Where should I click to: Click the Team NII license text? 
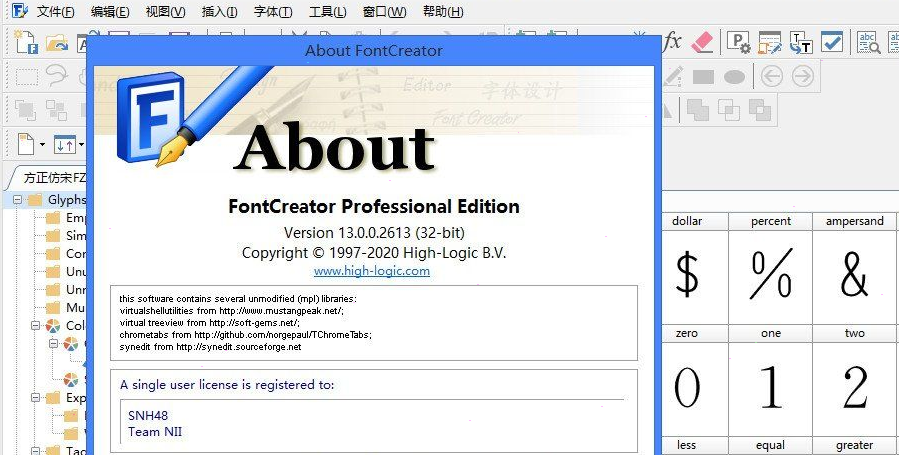pos(155,432)
